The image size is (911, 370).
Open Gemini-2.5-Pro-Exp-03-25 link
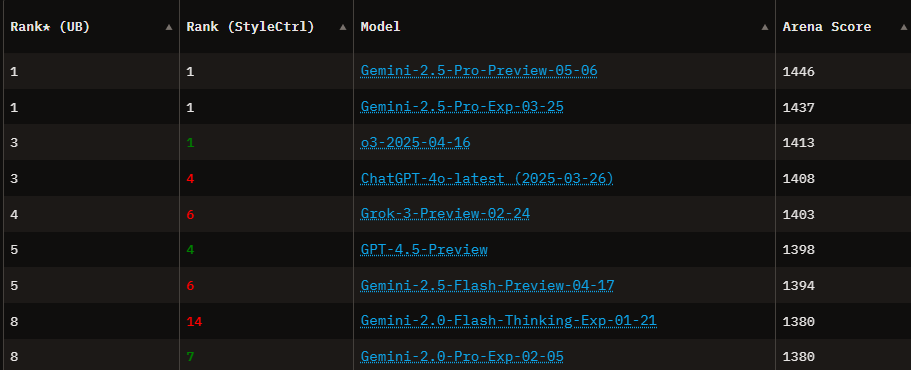click(x=462, y=107)
